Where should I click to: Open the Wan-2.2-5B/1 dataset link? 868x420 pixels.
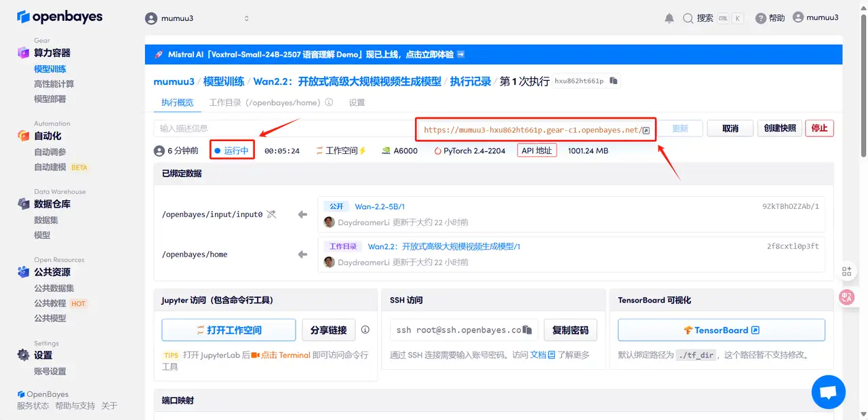[380, 206]
